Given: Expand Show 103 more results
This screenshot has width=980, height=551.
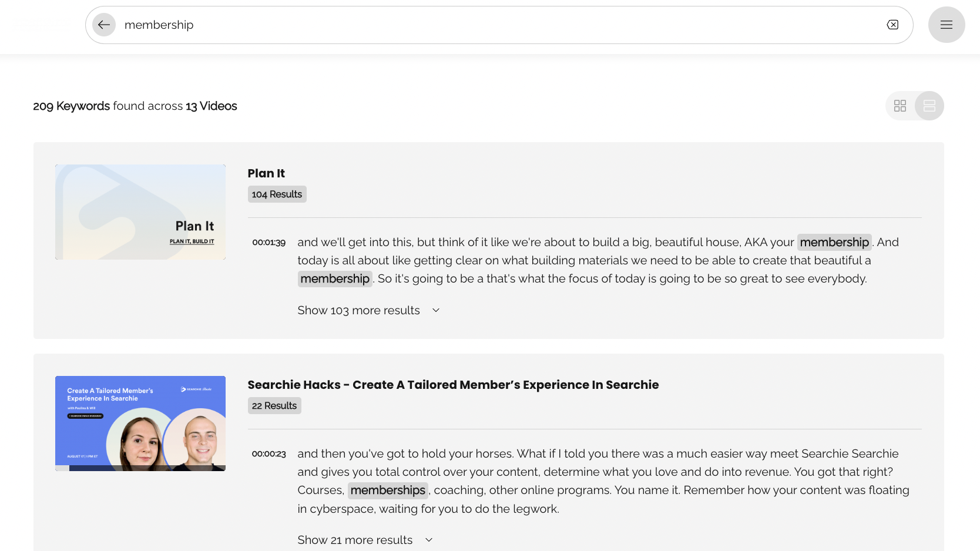Looking at the screenshot, I should 368,310.
